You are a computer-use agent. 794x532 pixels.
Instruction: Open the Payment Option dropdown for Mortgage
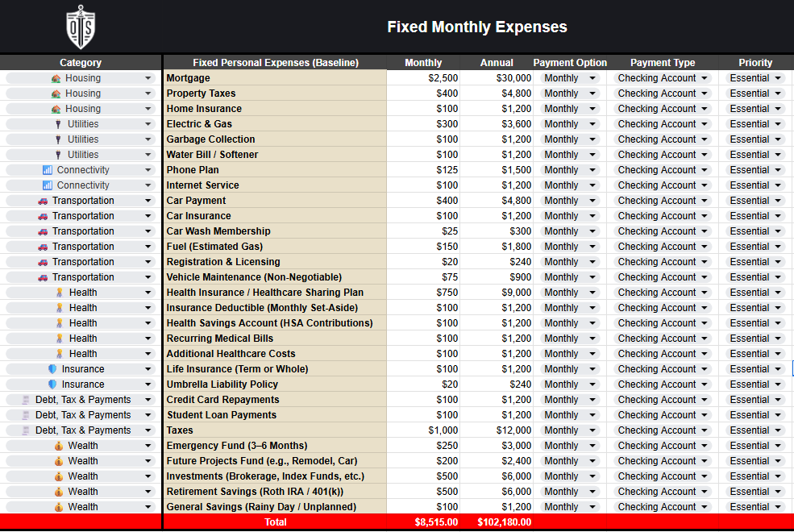coord(592,78)
